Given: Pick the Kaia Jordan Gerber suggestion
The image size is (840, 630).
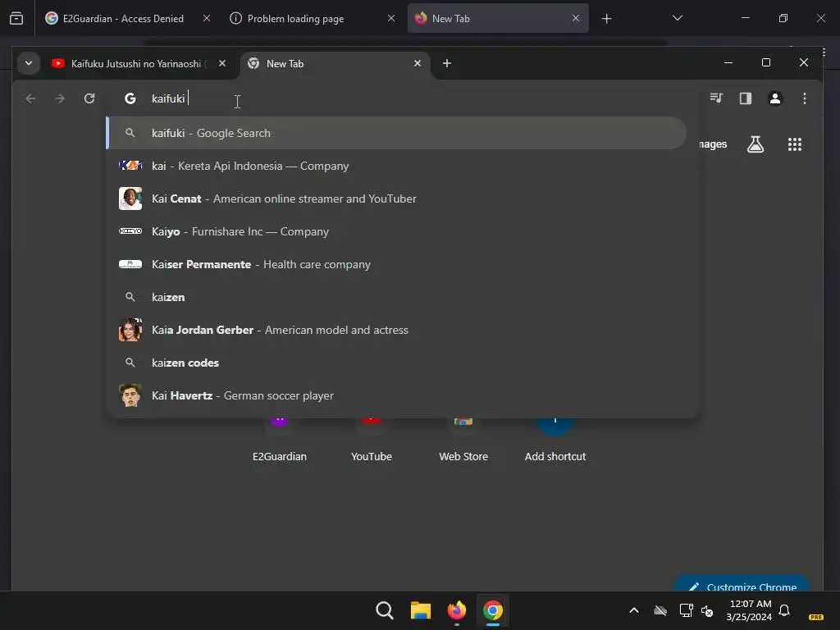Looking at the screenshot, I should (396, 330).
